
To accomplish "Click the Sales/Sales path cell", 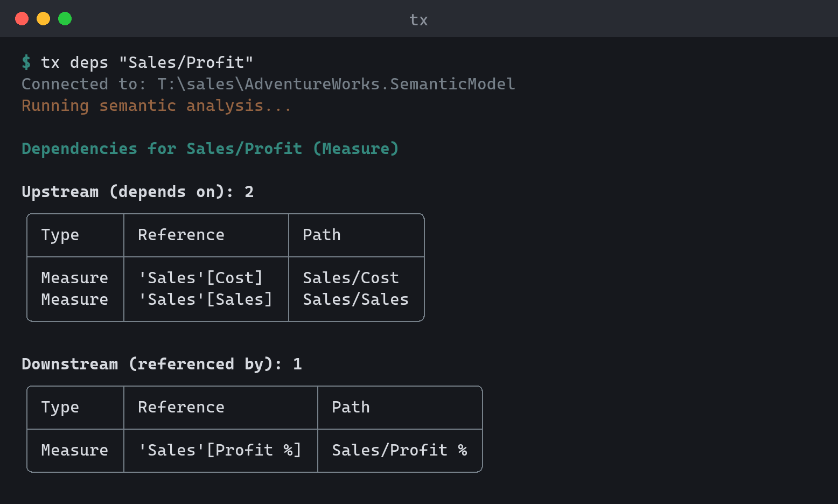I will 355,299.
